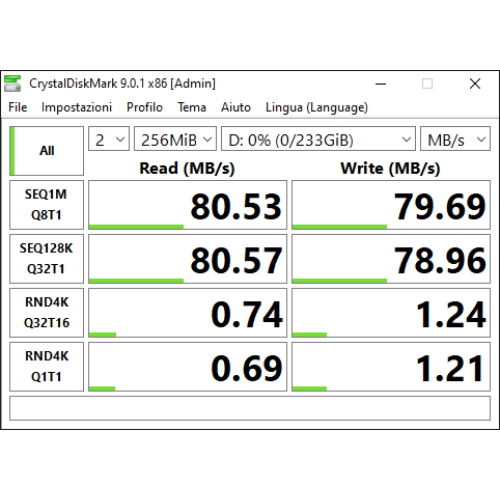Screen dimensions: 500x500
Task: Click the CrystalDiskMark app icon in title bar
Action: pos(12,83)
